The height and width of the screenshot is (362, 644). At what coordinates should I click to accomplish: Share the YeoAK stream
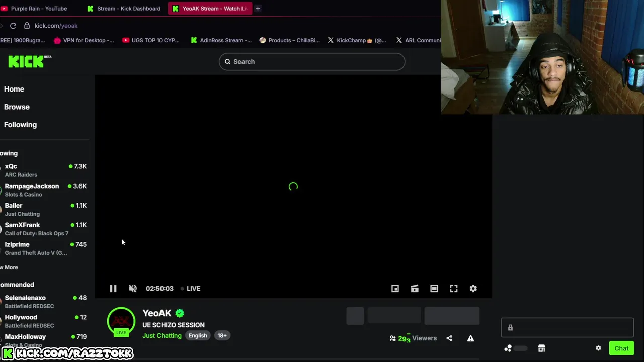click(449, 338)
